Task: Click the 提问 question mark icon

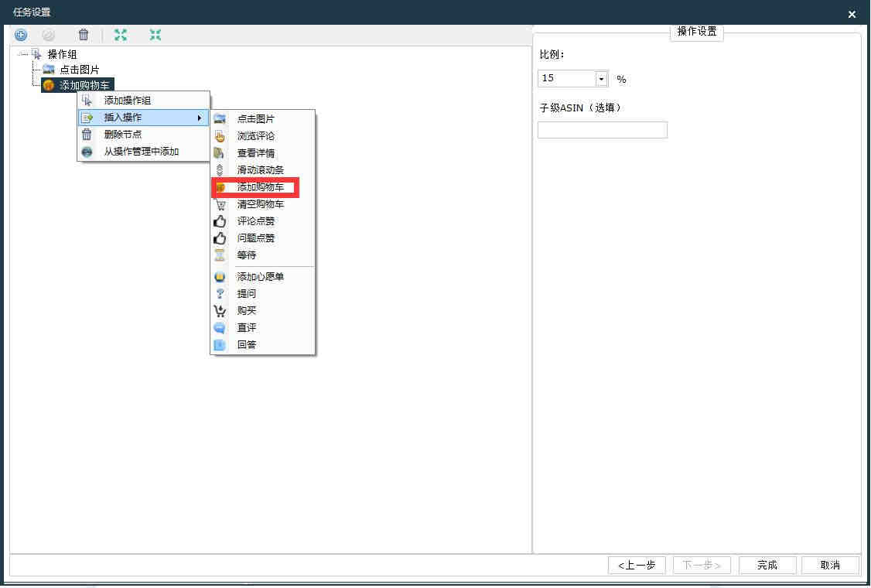Action: [x=220, y=293]
